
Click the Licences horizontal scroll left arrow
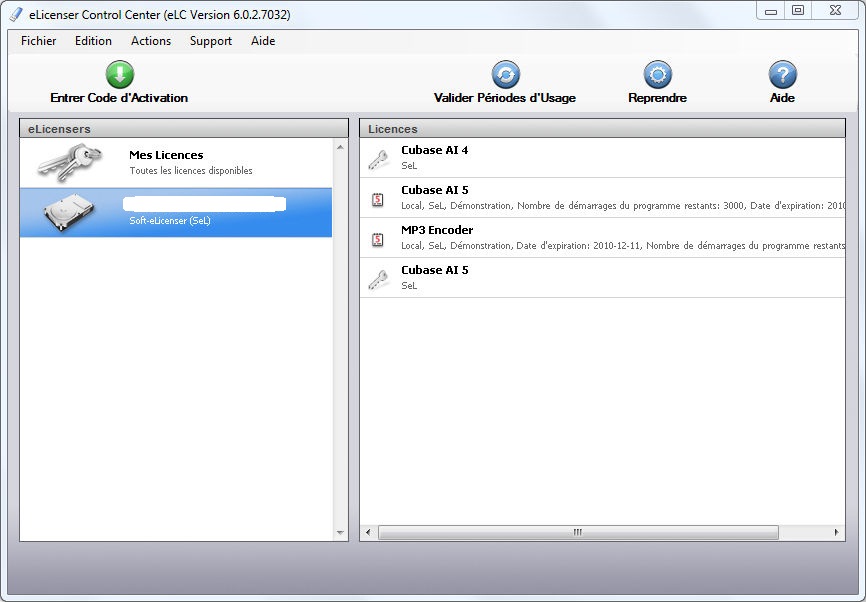coord(368,532)
